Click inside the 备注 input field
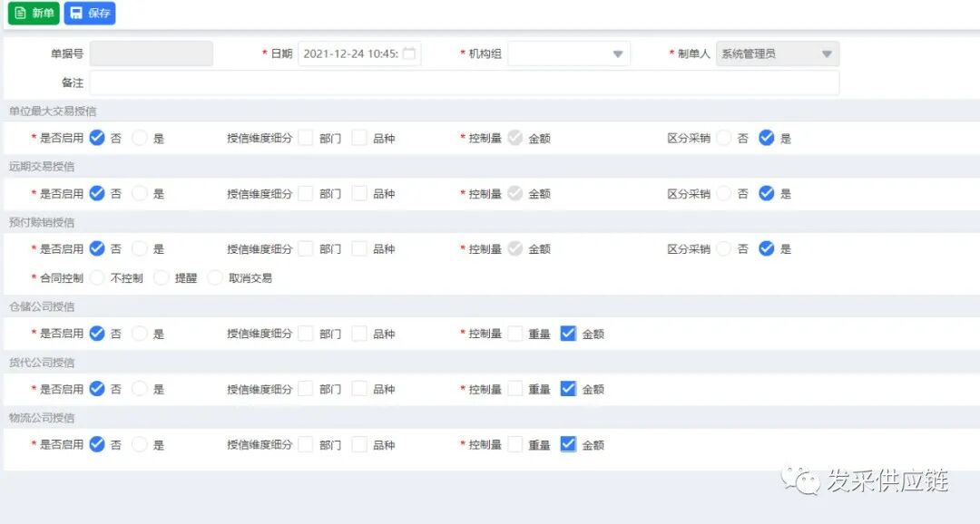 click(x=454, y=82)
